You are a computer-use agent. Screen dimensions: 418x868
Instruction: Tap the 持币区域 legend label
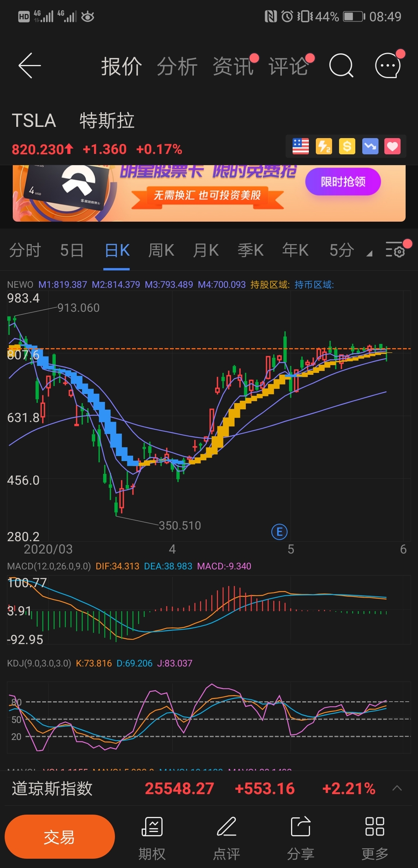(314, 285)
